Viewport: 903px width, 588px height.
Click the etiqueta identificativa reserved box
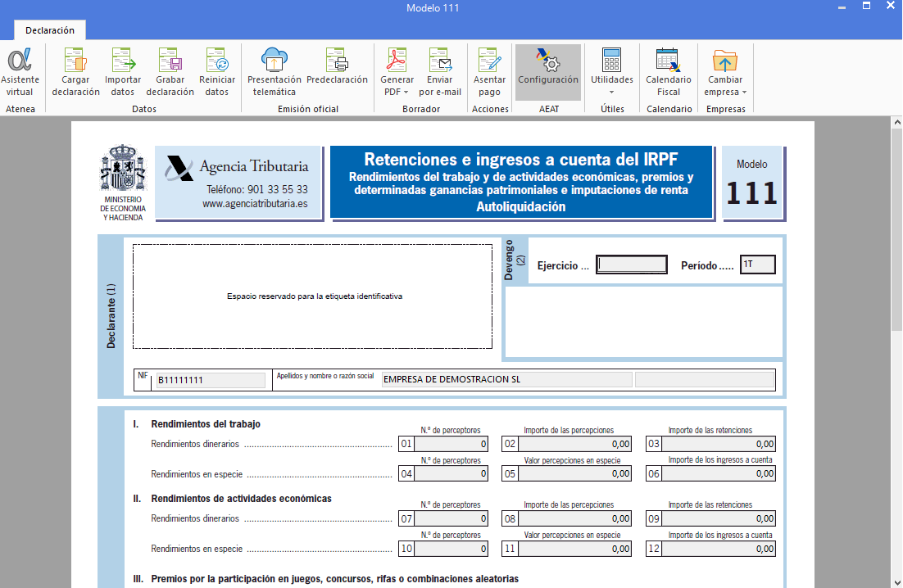click(x=313, y=296)
